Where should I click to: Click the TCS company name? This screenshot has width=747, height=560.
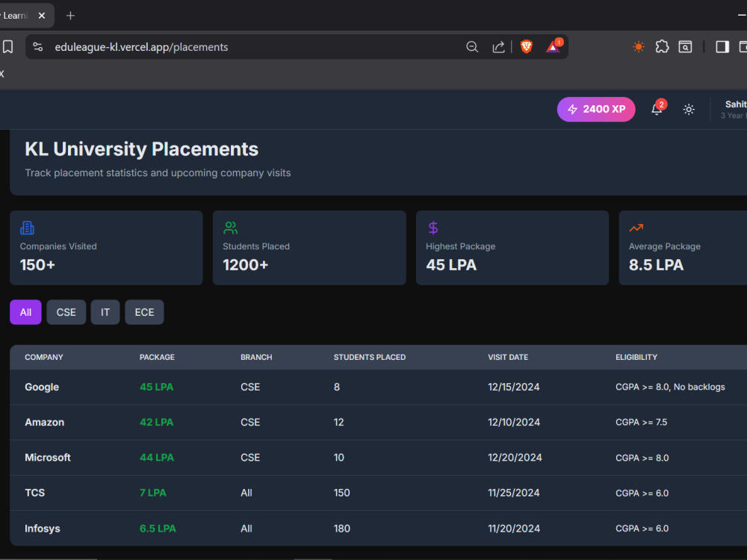(35, 493)
